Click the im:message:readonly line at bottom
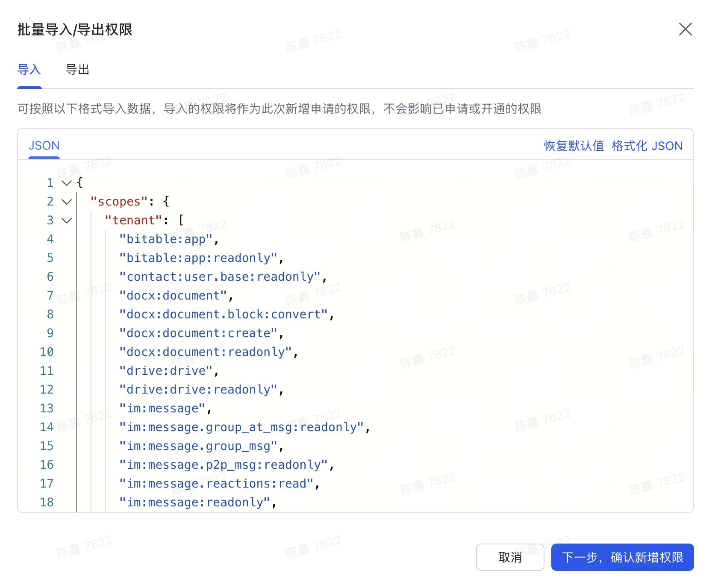712x588 pixels. [x=197, y=502]
